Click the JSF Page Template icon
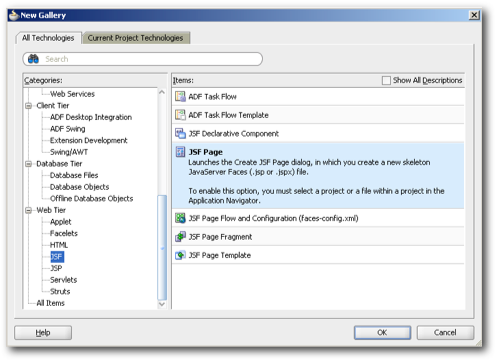Image resolution: width=496 pixels, height=361 pixels. click(x=180, y=255)
